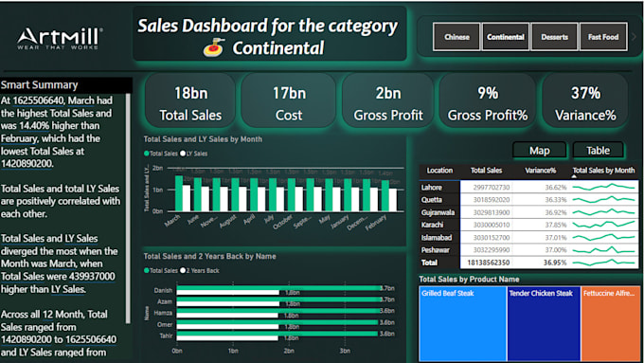Expand more categories with the right chevron
644x363 pixels.
click(x=635, y=37)
